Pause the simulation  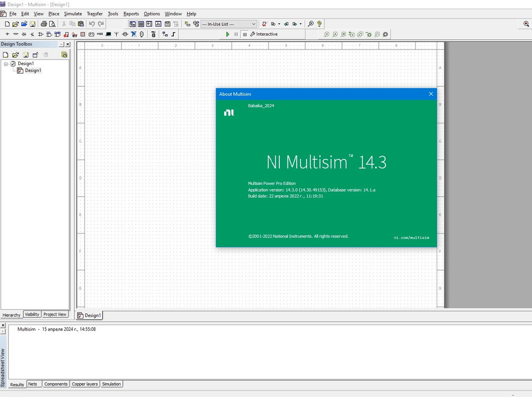click(x=236, y=34)
